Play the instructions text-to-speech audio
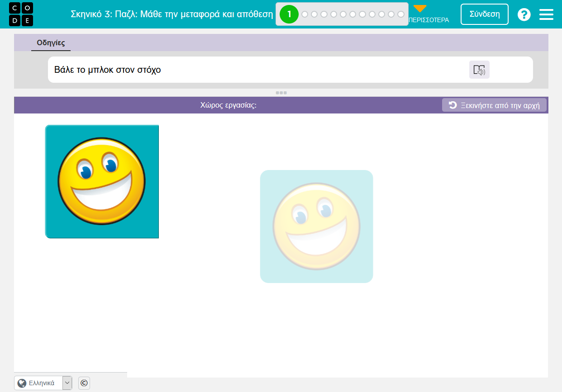The width and height of the screenshot is (562, 392). tap(479, 70)
